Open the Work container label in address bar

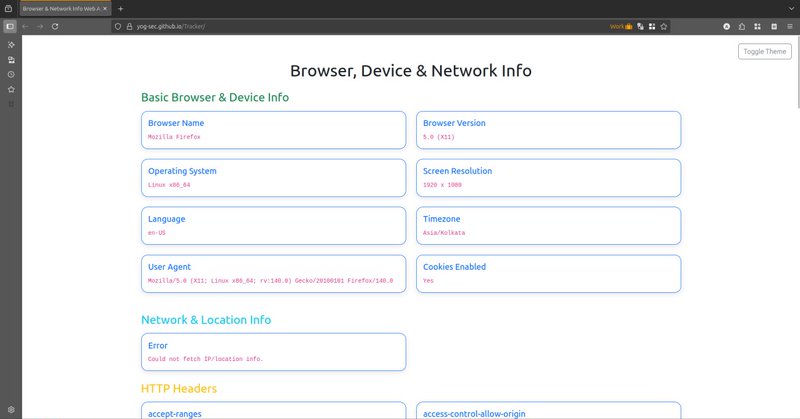[621, 27]
